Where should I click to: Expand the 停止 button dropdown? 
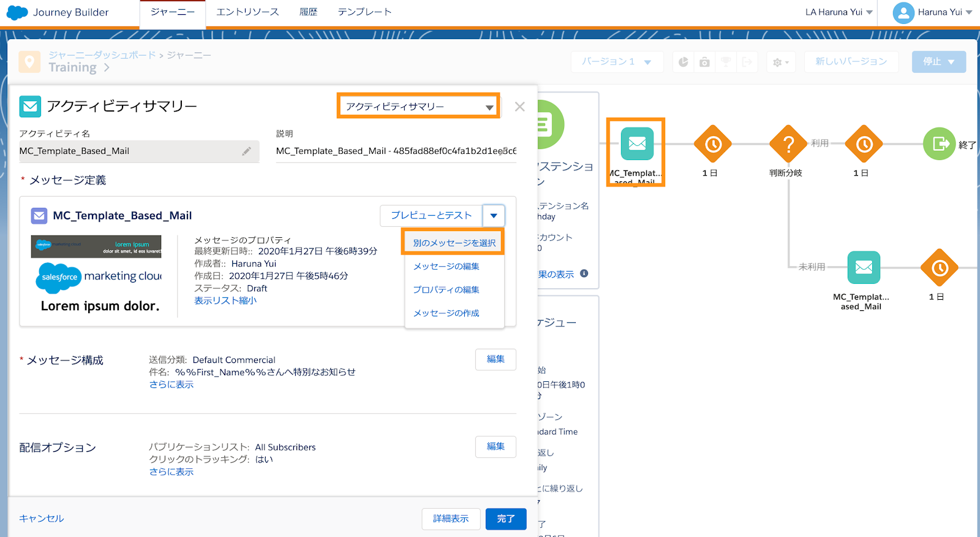[951, 62]
